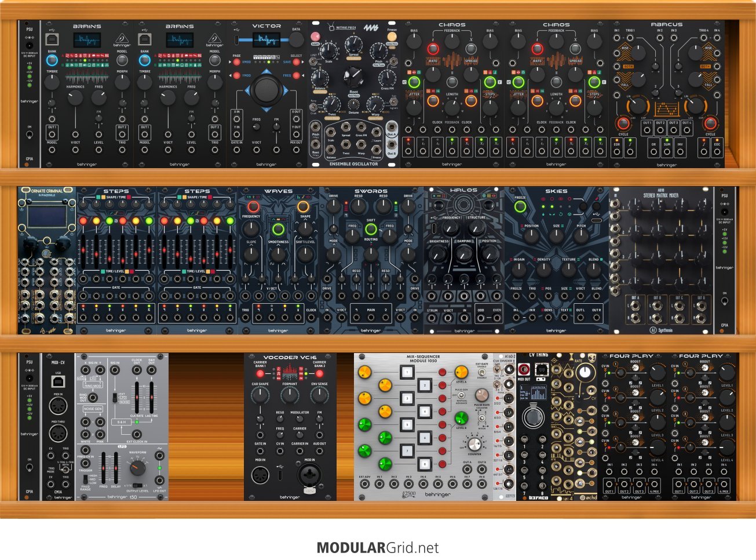Click the CLK RATE slider on the 150 module
Screen dimensions: 756x560
137,397
